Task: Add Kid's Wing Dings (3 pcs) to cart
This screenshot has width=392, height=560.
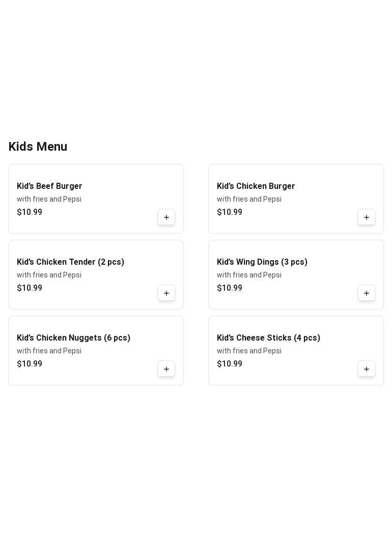Action: click(367, 293)
